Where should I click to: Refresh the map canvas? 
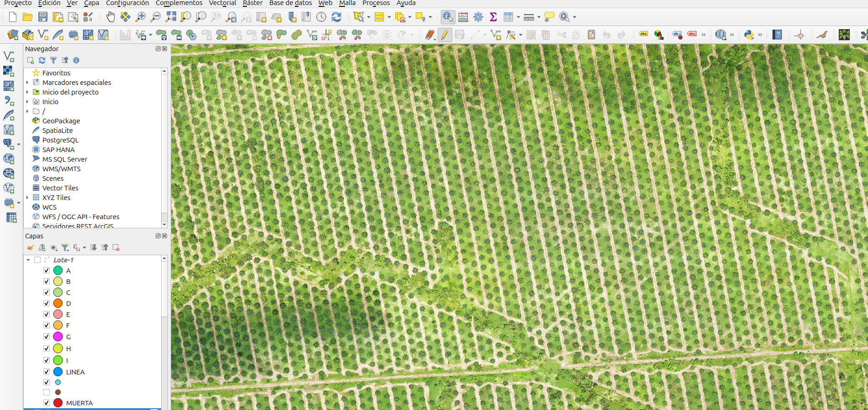tap(336, 17)
